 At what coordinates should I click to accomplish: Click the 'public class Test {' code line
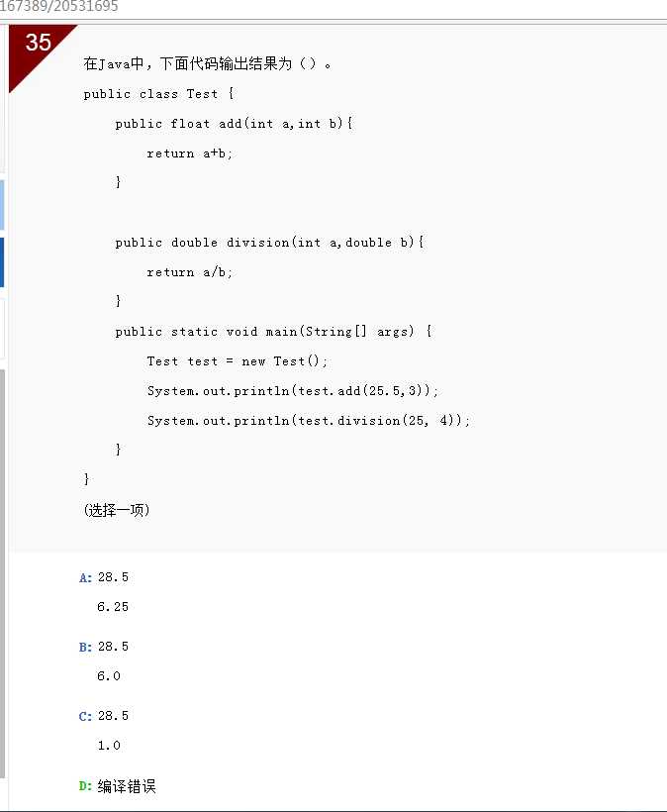[159, 94]
